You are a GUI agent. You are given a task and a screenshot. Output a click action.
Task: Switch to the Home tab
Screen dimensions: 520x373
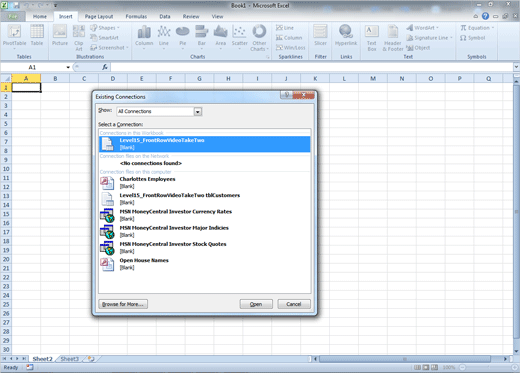(40, 16)
